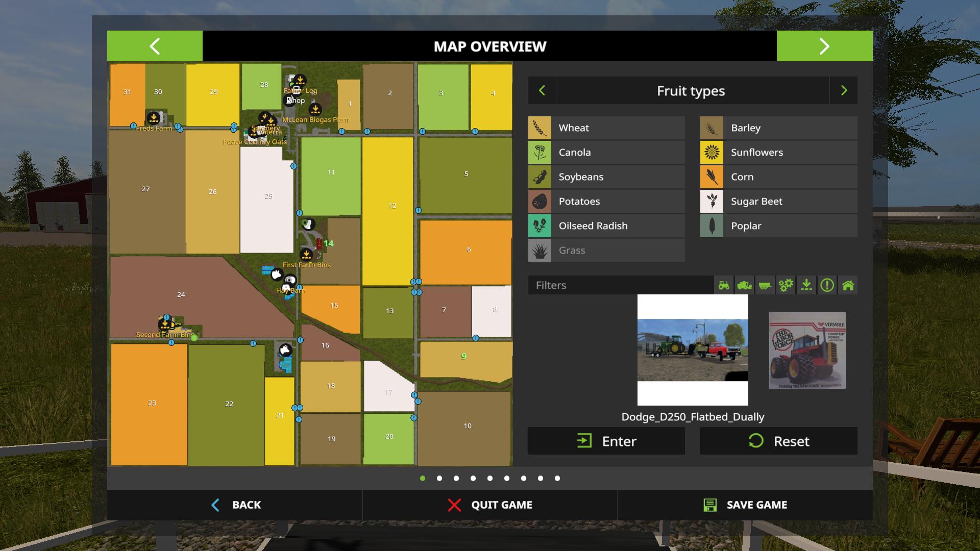Switch Fruit types view with right arrow
980x551 pixels.
click(844, 91)
